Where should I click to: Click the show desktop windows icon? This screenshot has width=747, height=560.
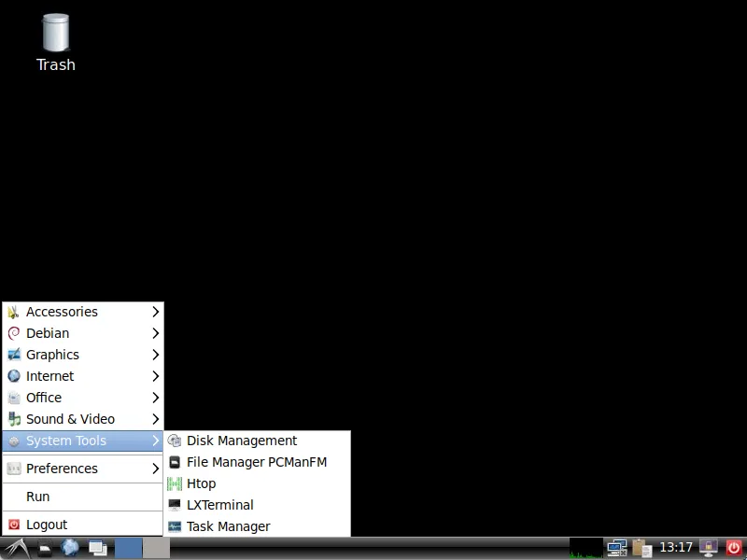click(x=98, y=549)
